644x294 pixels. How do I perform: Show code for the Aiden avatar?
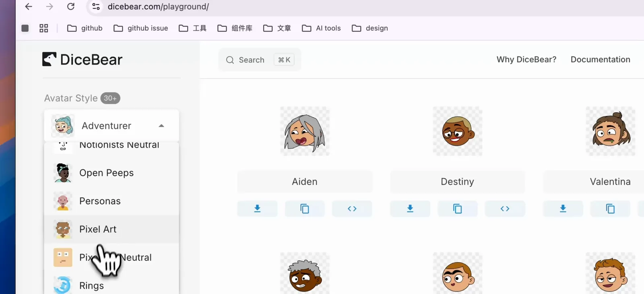(352, 209)
